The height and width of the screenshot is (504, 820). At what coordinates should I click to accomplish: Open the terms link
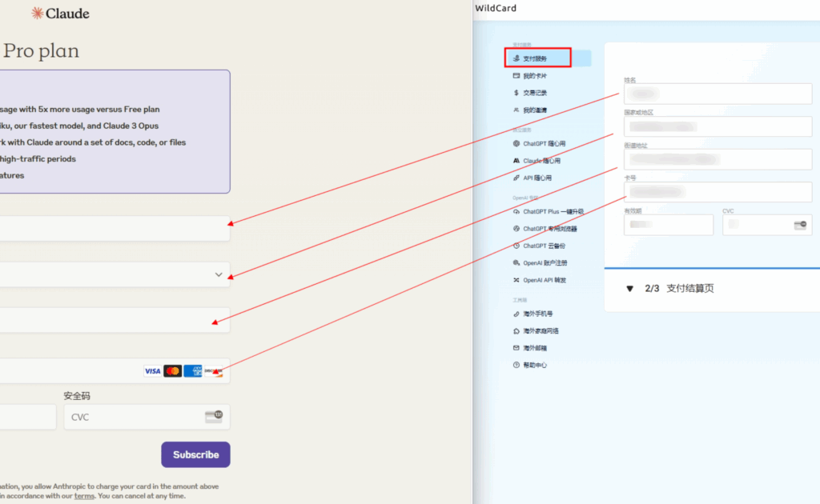(84, 496)
